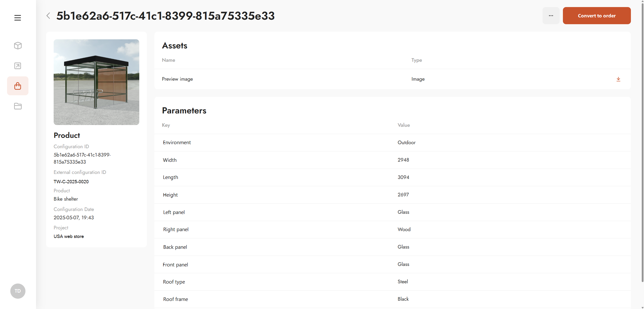Open the products cube icon
Image resolution: width=644 pixels, height=309 pixels.
tap(18, 46)
